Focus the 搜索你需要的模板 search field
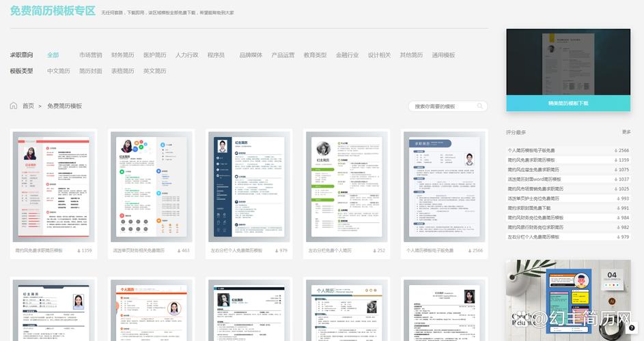Viewport: 644px width, 341px height. (x=448, y=106)
